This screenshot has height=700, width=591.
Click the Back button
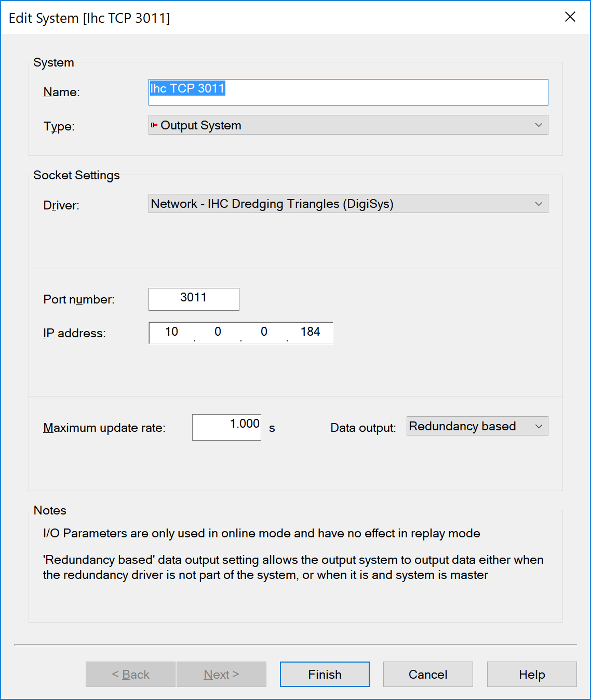130,674
